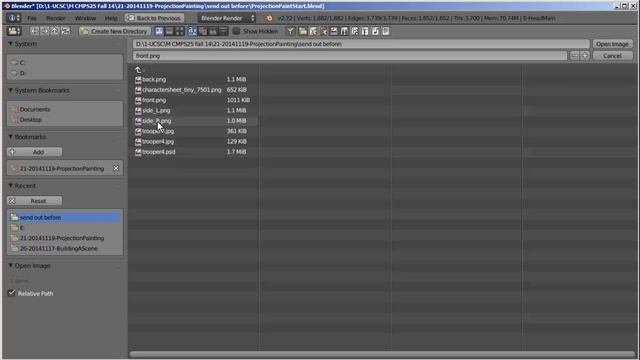Switch to detailed list display mode
This screenshot has height=360, width=640.
(x=169, y=31)
